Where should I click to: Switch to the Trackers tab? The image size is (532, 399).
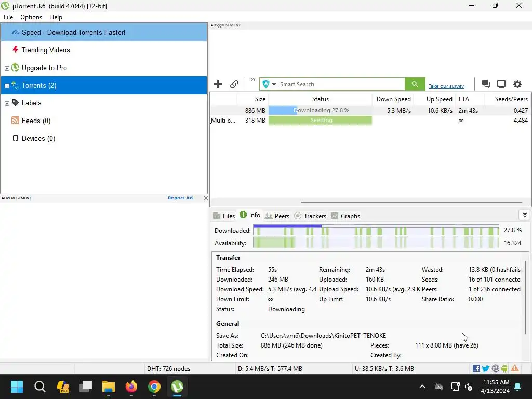tap(310, 216)
